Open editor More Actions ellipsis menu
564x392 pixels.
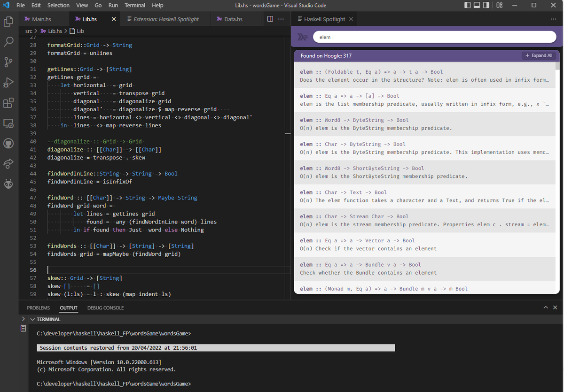pos(281,19)
